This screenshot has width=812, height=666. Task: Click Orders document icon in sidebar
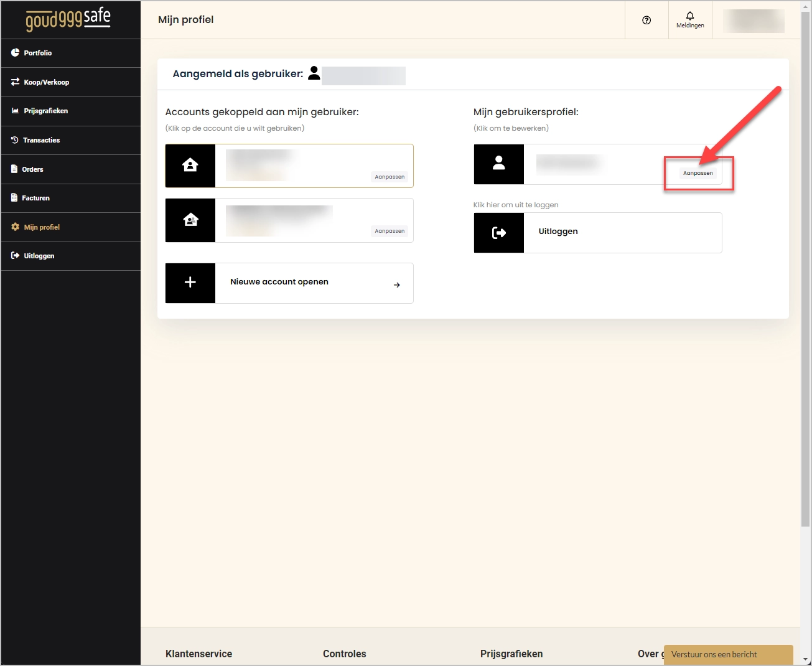click(14, 169)
